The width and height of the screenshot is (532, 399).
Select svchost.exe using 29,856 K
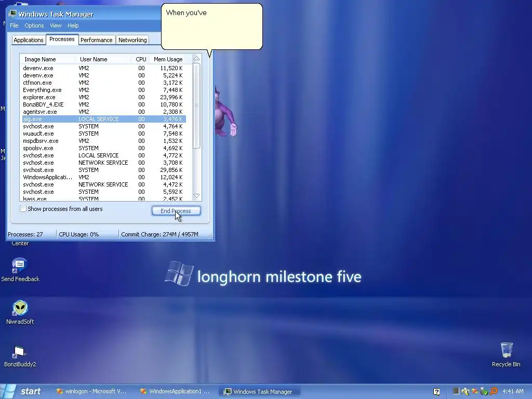(104, 170)
